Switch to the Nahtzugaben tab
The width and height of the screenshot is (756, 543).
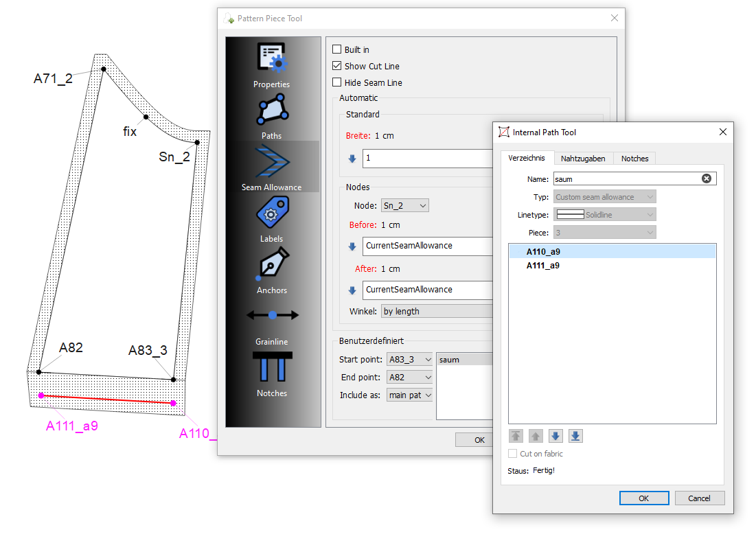583,159
